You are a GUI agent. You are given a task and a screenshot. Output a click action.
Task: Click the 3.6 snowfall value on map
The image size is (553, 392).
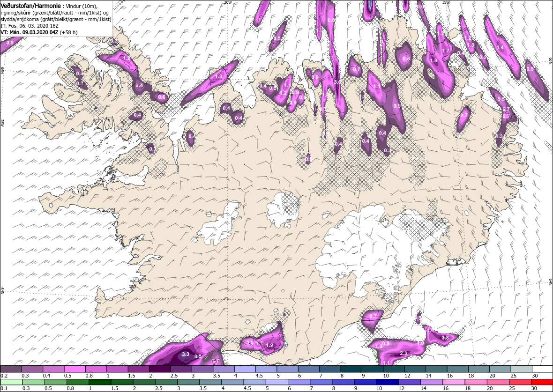click(337, 82)
